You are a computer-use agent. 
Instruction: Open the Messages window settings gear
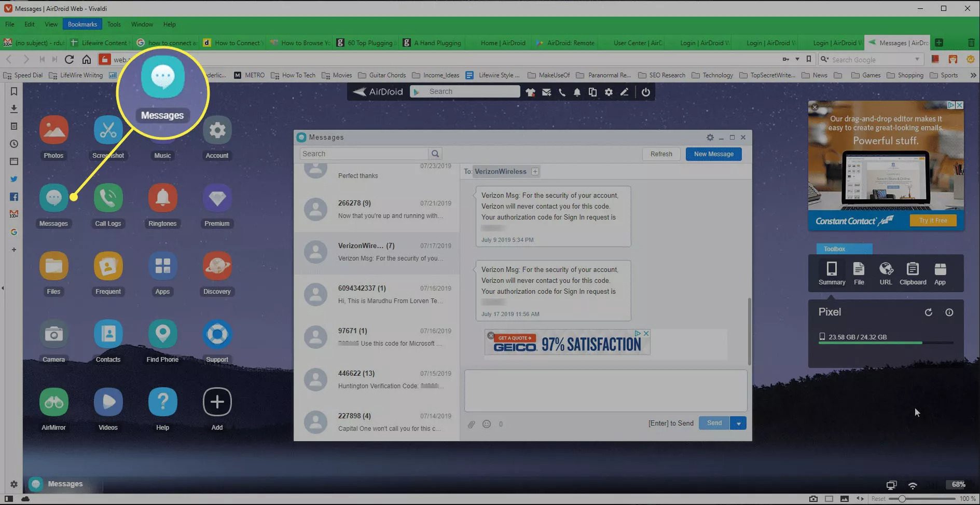pyautogui.click(x=710, y=138)
